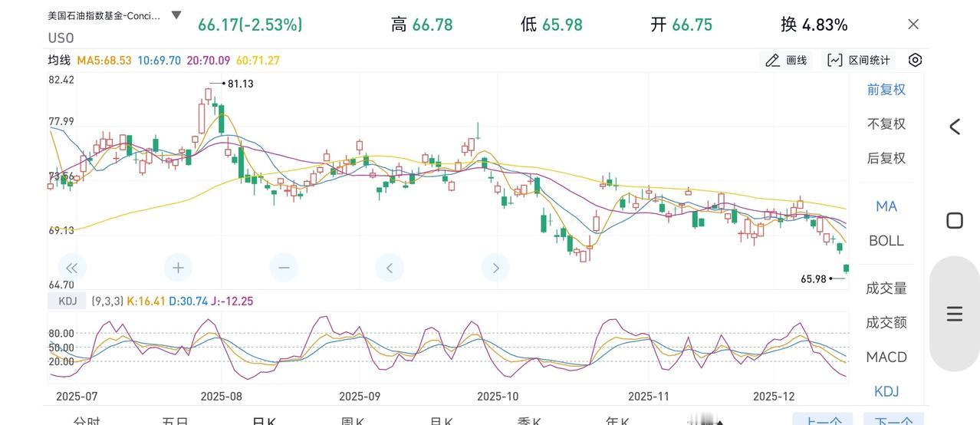Switch to 周K weekly candlestick tab
Viewport: 980px width, 425px height.
point(353,421)
